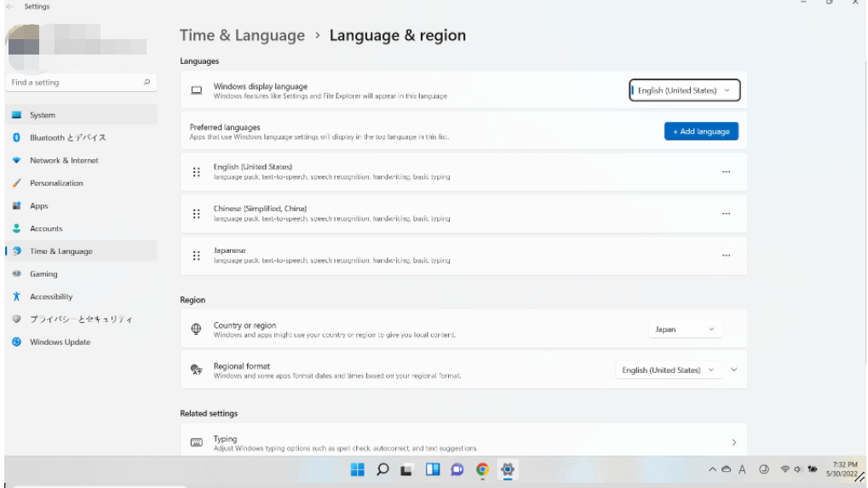
Task: Click the Country or region globe icon
Action: [196, 330]
